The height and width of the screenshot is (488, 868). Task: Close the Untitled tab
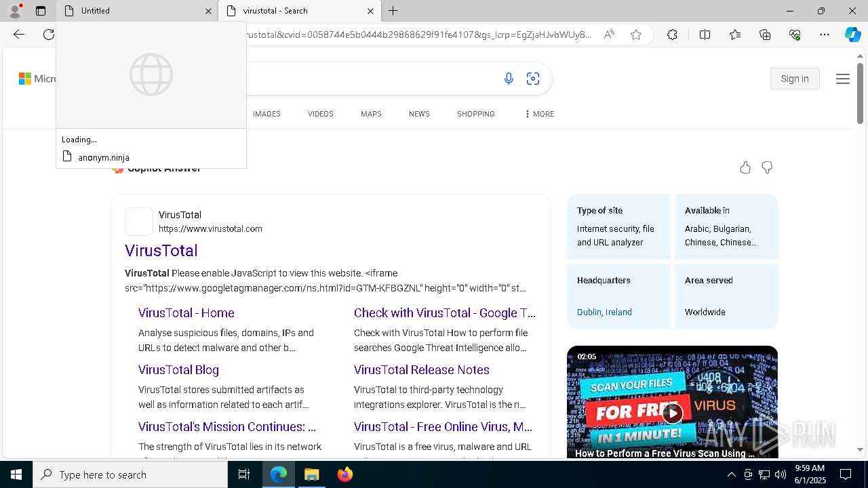(x=208, y=11)
